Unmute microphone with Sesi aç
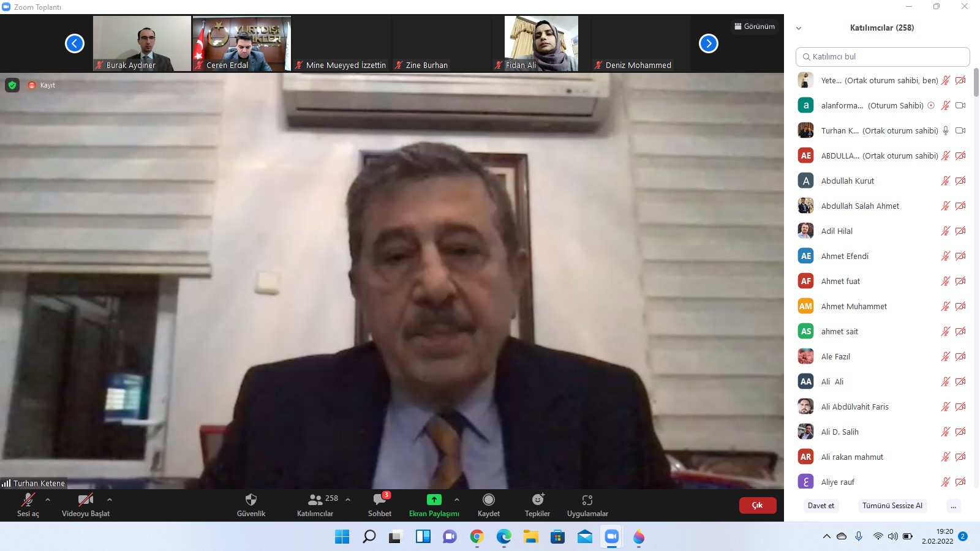980x551 pixels. coord(28,500)
